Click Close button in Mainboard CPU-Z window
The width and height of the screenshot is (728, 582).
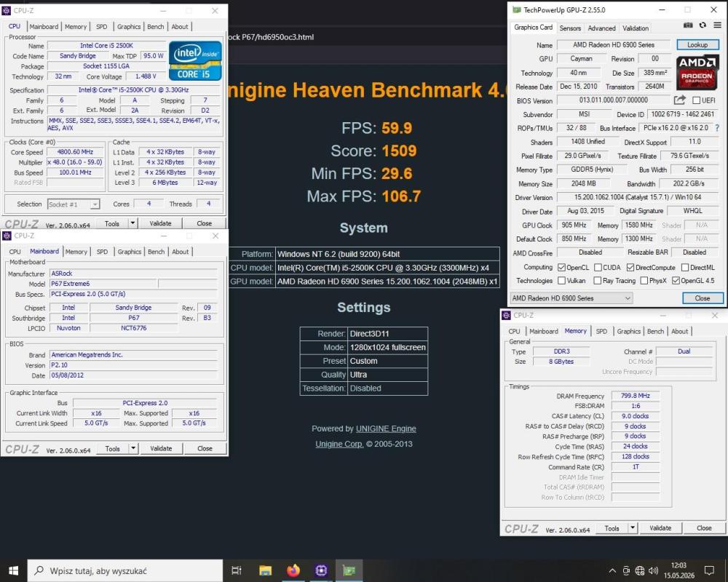click(x=205, y=448)
